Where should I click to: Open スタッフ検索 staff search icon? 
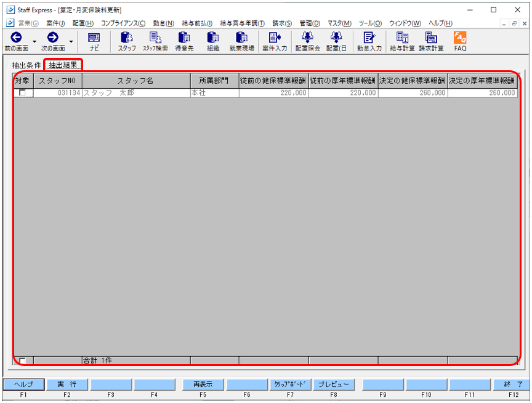click(155, 41)
